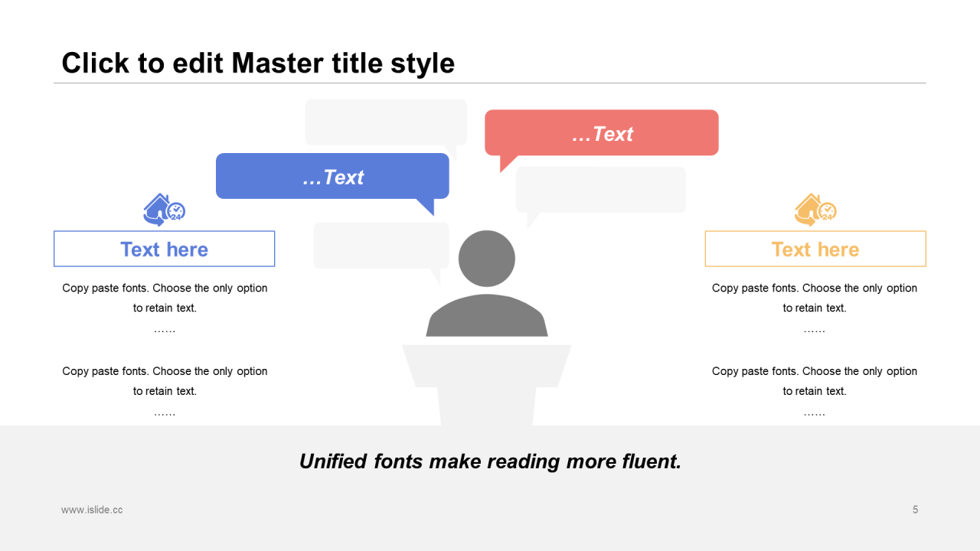
Task: Select the empty gray bubble left of speaker
Action: click(381, 245)
